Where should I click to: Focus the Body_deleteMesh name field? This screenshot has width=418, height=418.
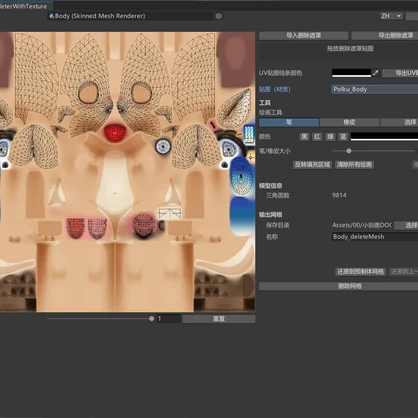[x=375, y=237]
